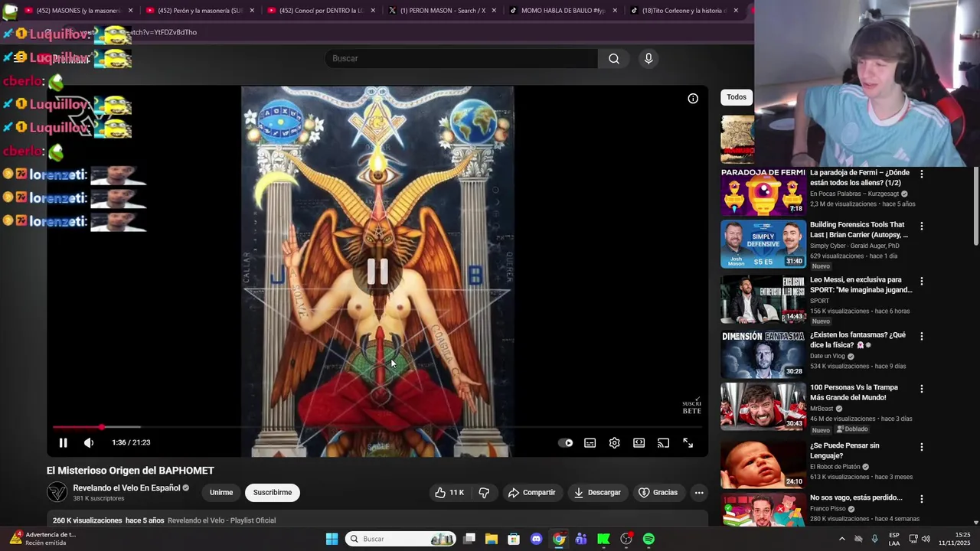This screenshot has width=980, height=551.
Task: Open Task View from the taskbar
Action: click(469, 539)
